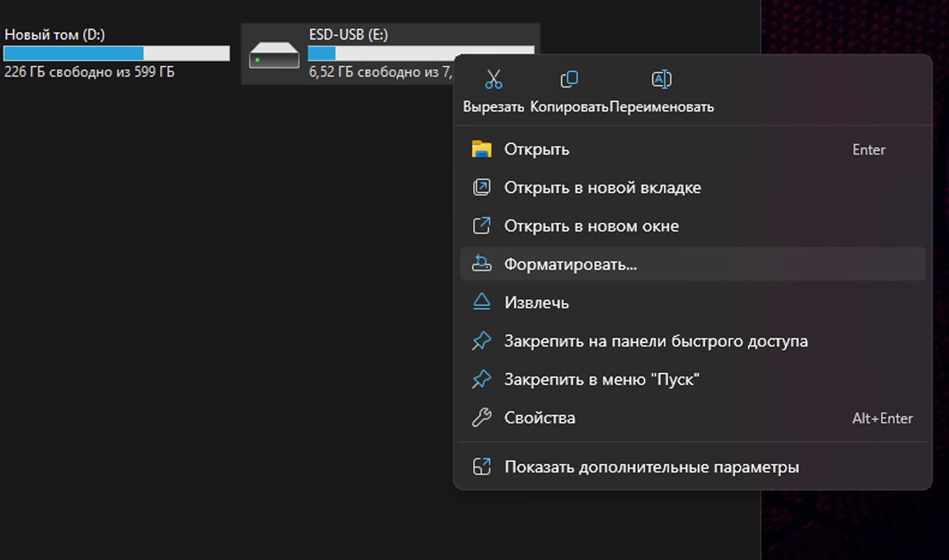The image size is (949, 560).
Task: Choose Закрепить в меню "Пуск"
Action: [x=693, y=379]
